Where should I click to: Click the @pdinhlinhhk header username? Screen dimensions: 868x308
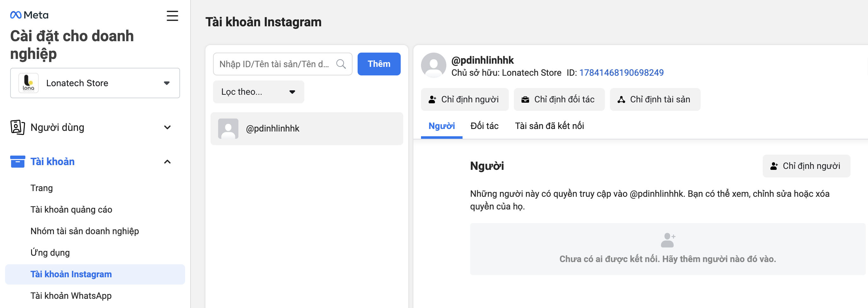482,60
